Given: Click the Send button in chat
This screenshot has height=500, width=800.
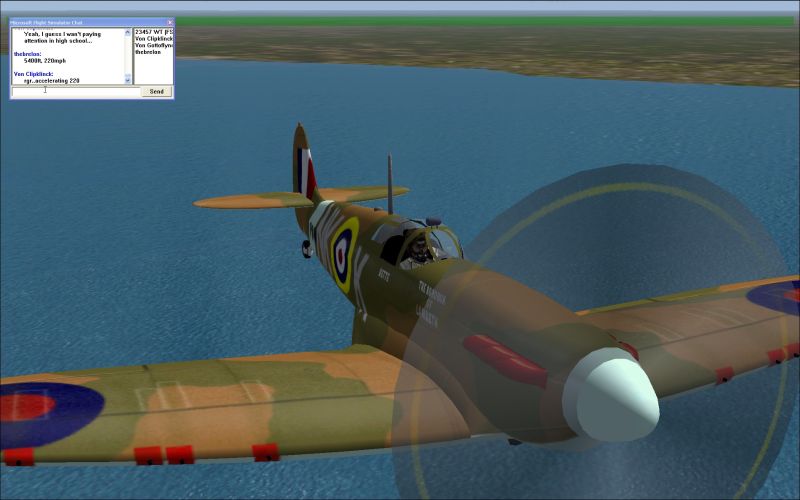Looking at the screenshot, I should [157, 91].
